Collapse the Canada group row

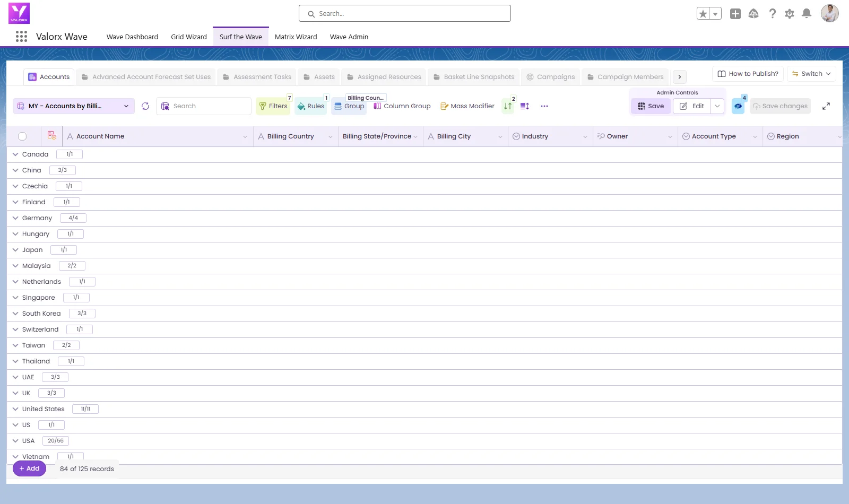(15, 154)
